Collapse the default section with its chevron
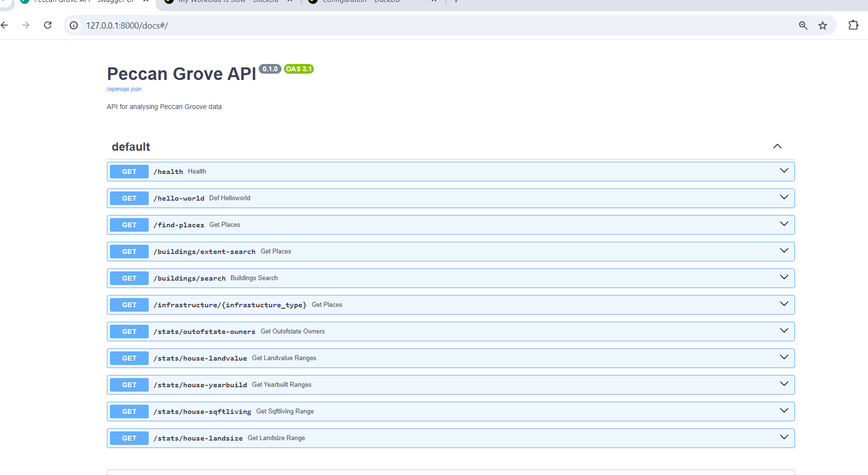 pos(777,146)
